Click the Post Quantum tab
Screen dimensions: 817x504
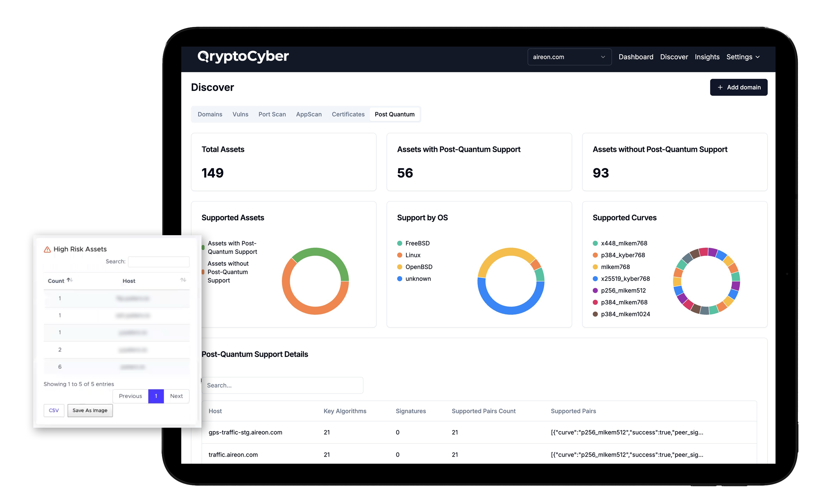(395, 114)
